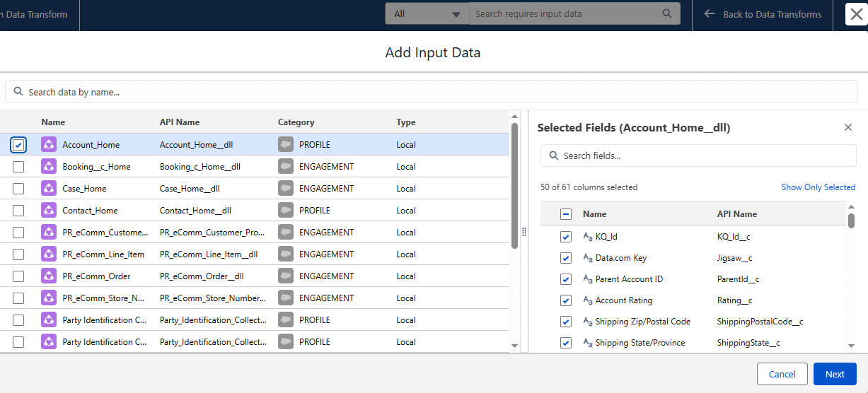Sort the data table by Name column
Screen dimensions: 868x393
[x=53, y=122]
